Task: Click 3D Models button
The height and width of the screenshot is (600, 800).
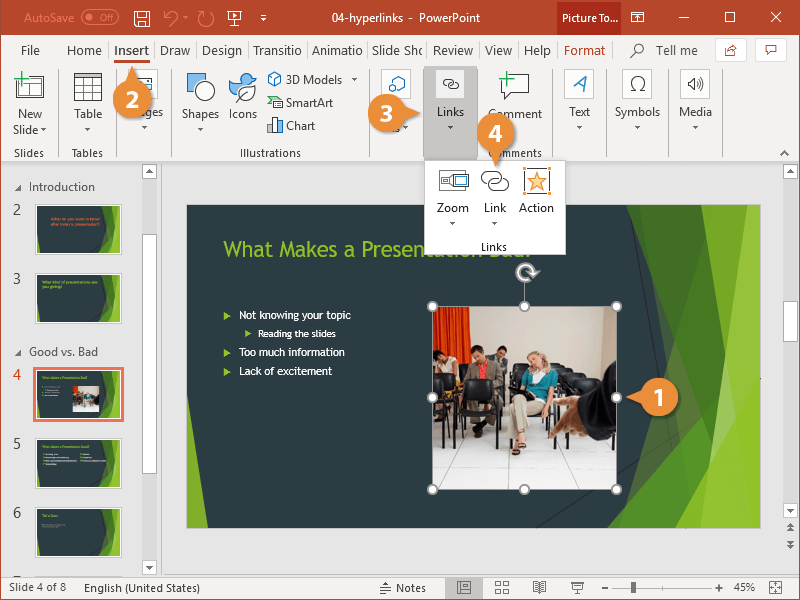Action: coord(305,80)
